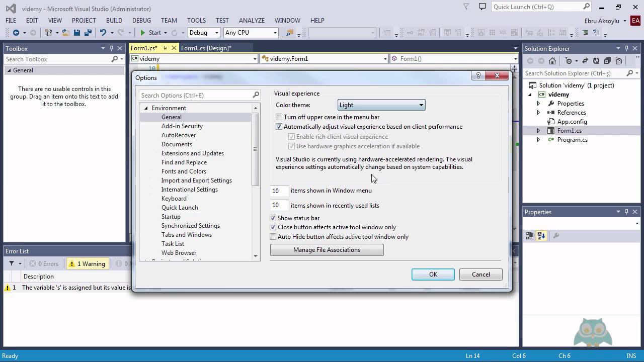Viewport: 644px width, 362px height.
Task: Click the Save All toolbar icon
Action: [87, 33]
